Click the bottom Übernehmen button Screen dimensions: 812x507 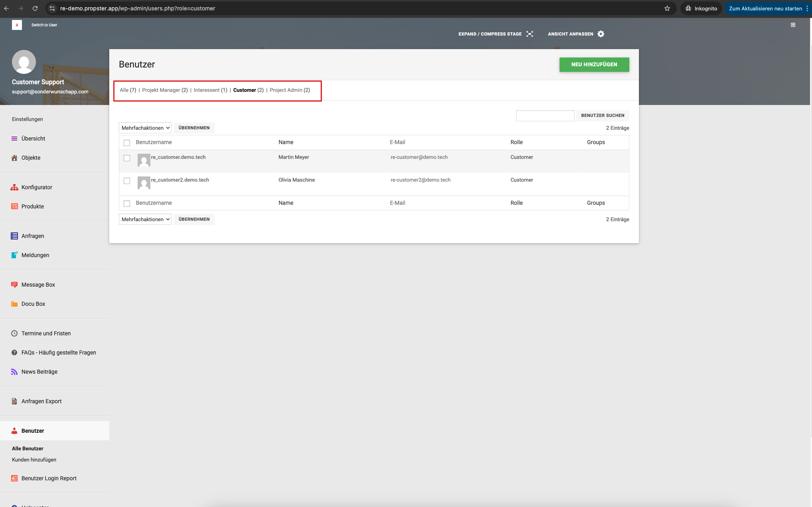click(x=194, y=219)
